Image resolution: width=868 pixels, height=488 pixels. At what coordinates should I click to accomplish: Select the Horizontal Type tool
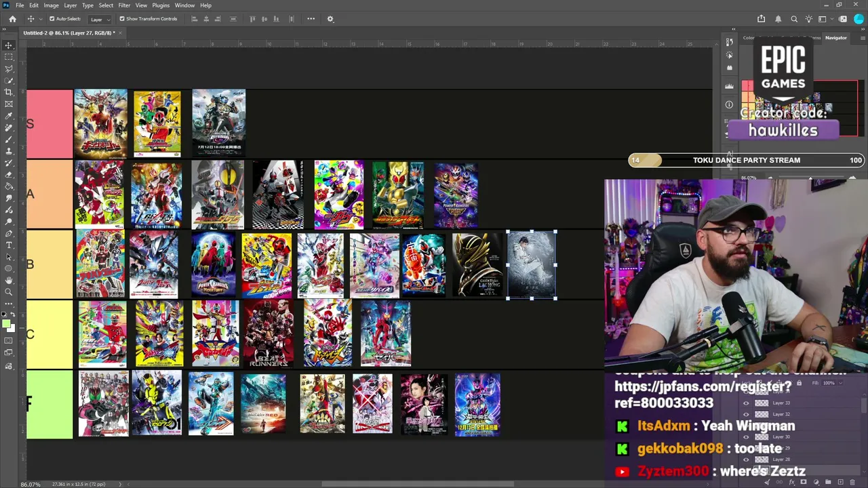(x=9, y=245)
